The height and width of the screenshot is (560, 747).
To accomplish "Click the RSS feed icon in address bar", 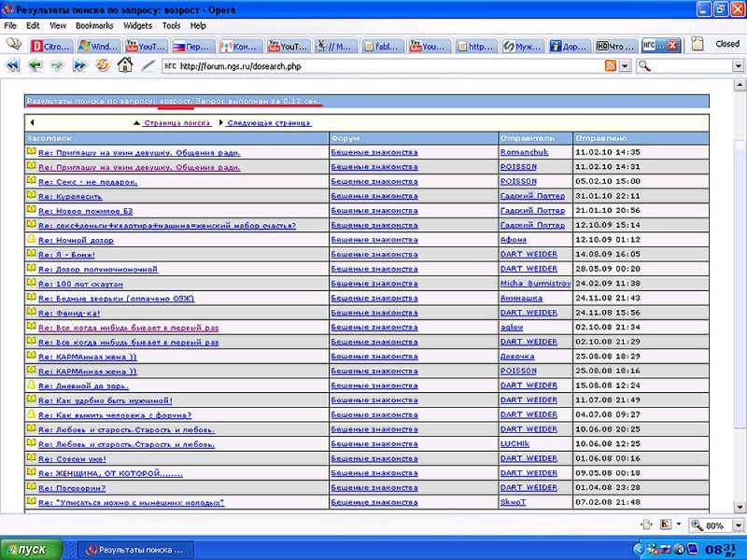I will pos(610,66).
